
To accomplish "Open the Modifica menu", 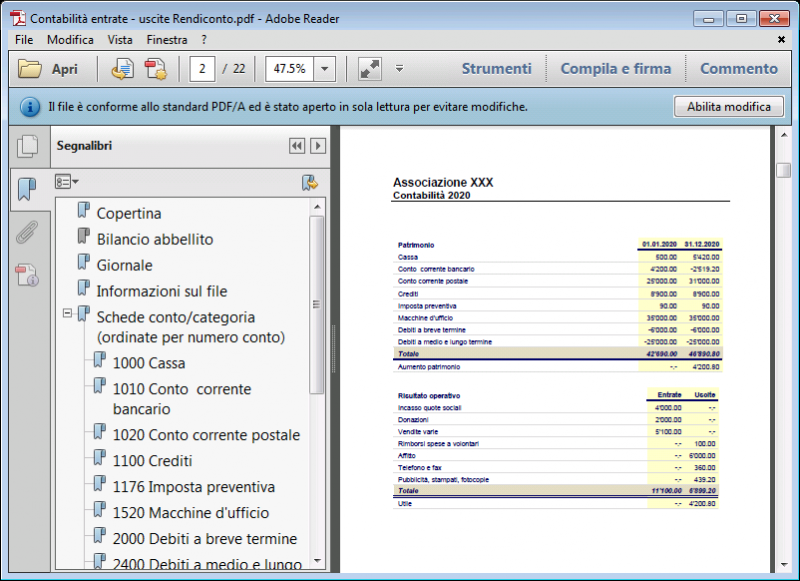I will coord(70,40).
